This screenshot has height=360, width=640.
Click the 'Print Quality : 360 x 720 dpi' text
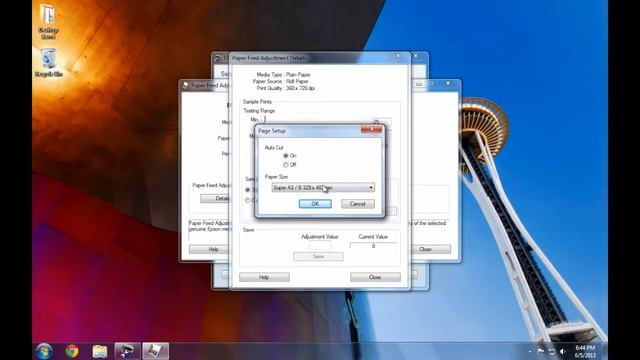pyautogui.click(x=286, y=88)
